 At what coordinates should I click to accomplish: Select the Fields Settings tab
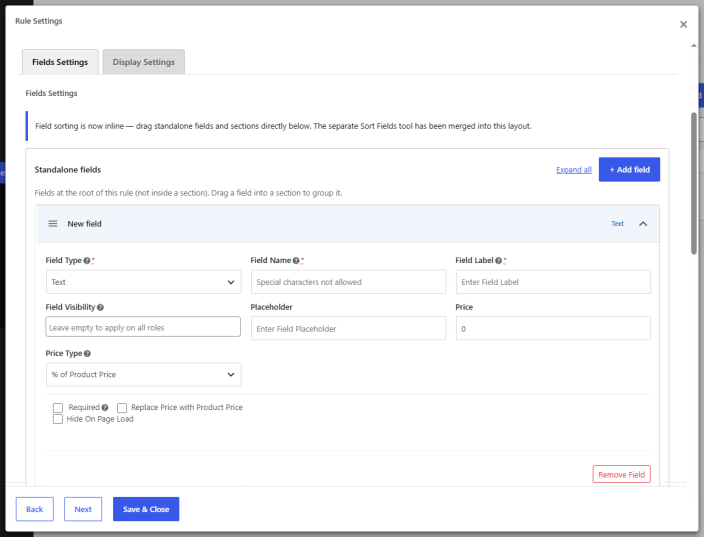click(60, 62)
